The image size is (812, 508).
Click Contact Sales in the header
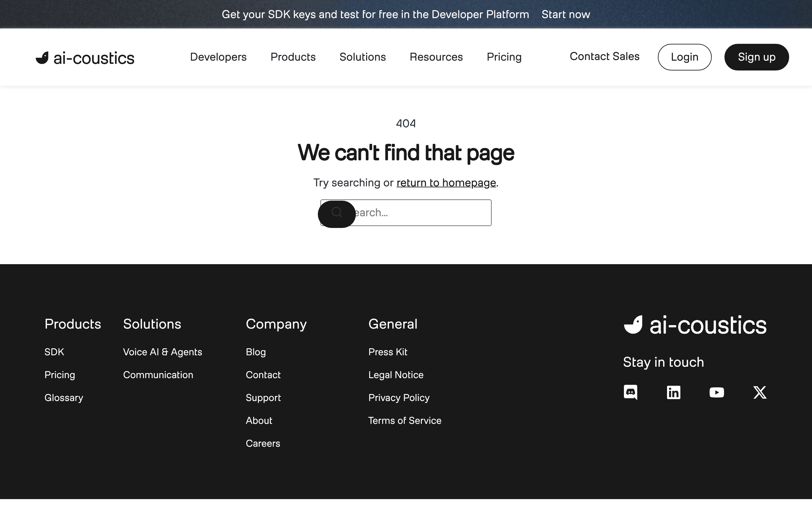pyautogui.click(x=604, y=57)
